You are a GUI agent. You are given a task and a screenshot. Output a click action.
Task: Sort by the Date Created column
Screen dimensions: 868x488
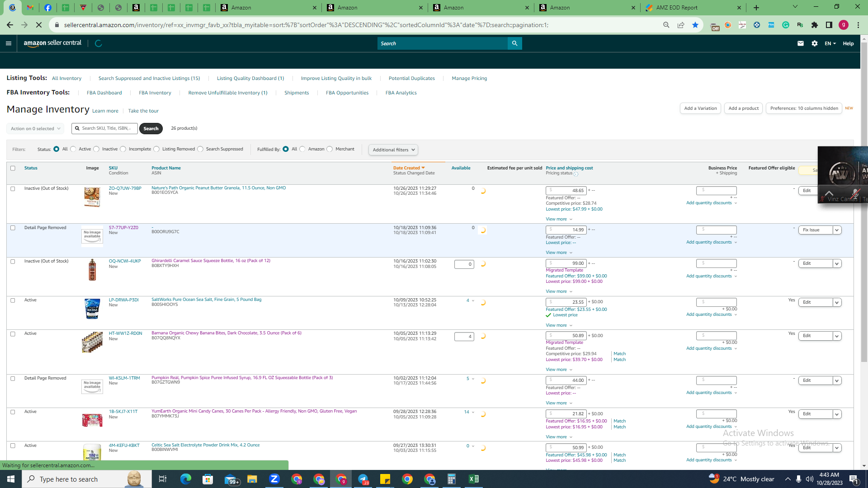409,168
